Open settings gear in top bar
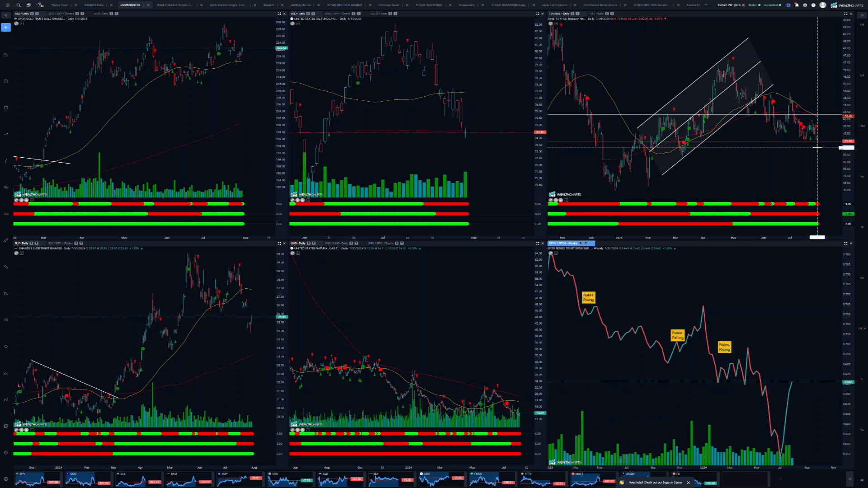Screen dimensions: 868x488 click(x=805, y=5)
